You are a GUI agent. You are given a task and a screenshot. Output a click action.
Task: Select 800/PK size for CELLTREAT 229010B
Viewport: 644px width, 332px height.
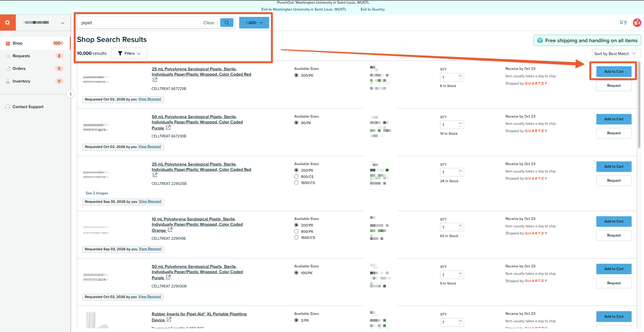(296, 232)
